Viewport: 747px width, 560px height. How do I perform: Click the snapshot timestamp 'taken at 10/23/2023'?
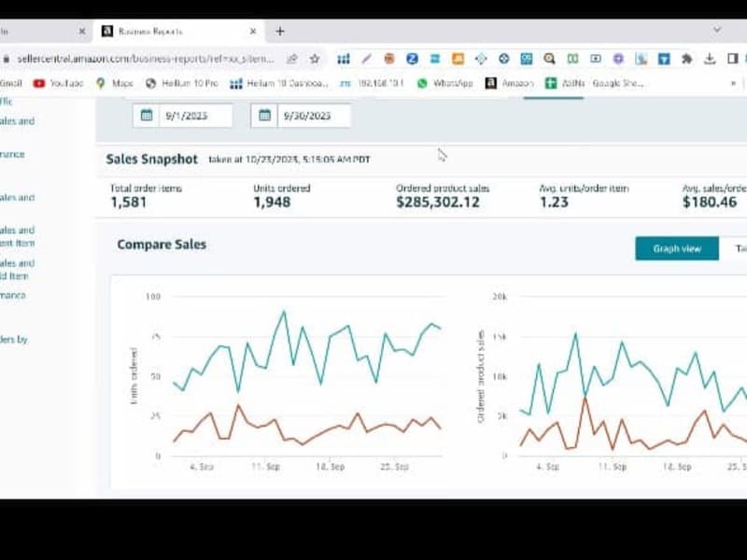click(x=289, y=160)
